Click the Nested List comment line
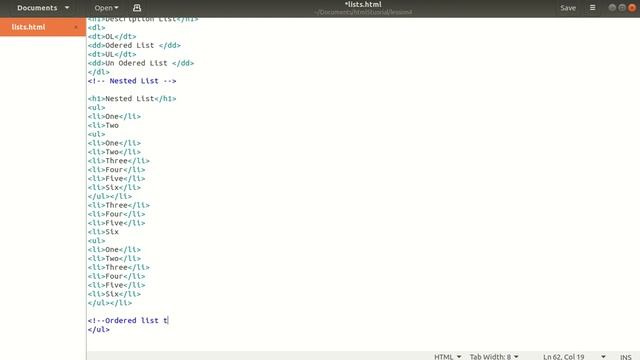 132,81
